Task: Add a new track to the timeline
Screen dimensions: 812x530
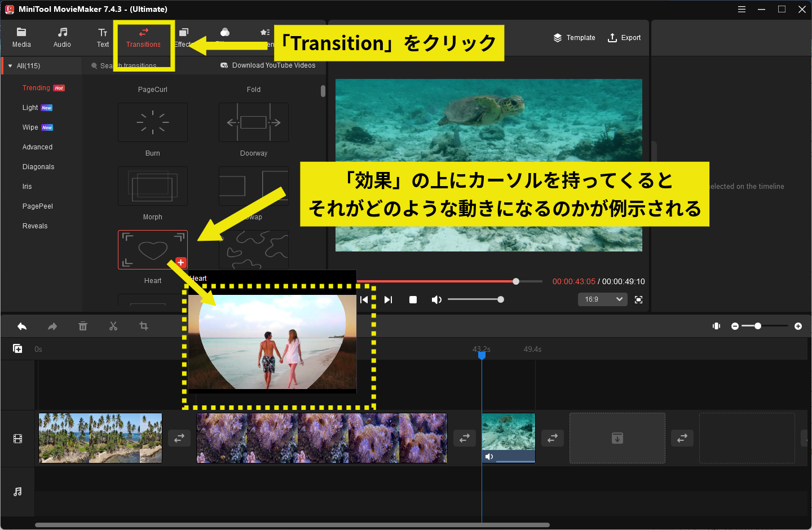Action: [17, 348]
